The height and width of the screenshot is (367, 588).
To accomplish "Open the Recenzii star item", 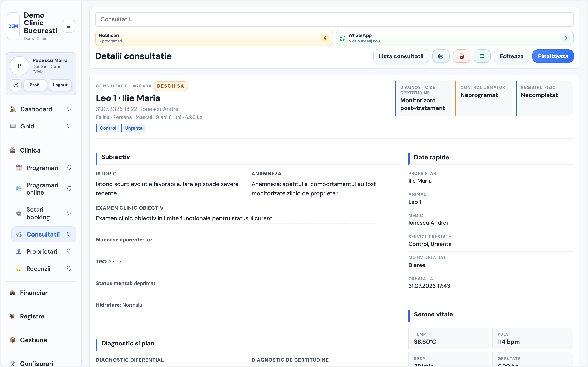I will pyautogui.click(x=38, y=269).
